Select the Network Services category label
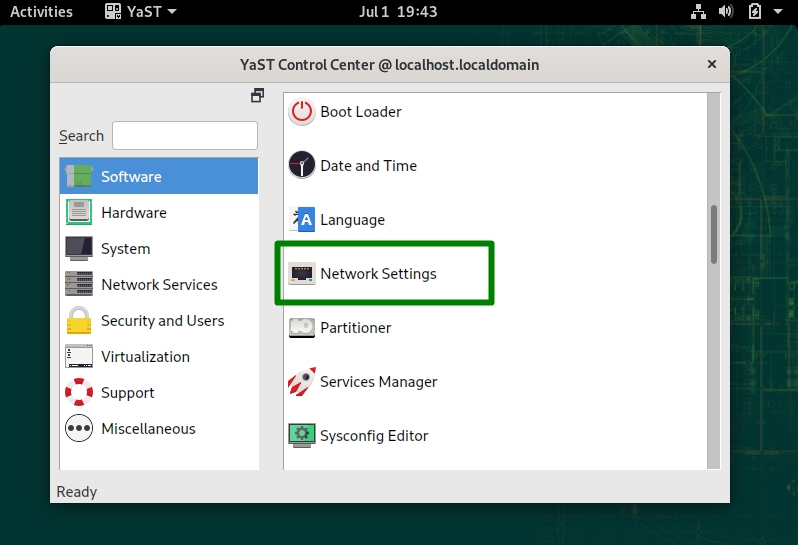Image resolution: width=798 pixels, height=545 pixels. [x=159, y=284]
